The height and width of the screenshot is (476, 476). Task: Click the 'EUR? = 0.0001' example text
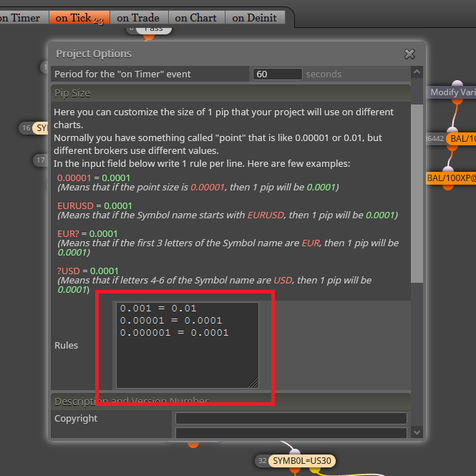[x=87, y=234]
